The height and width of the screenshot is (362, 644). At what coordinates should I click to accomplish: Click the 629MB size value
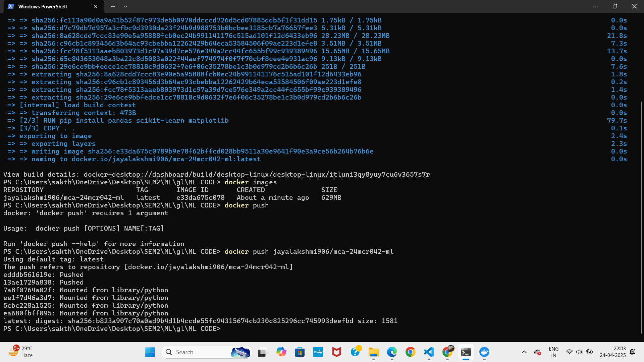[331, 197]
